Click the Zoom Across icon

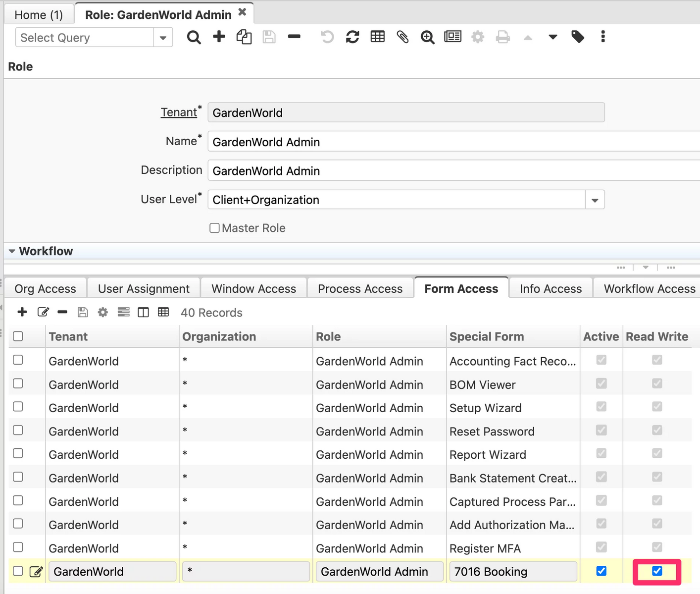[427, 37]
